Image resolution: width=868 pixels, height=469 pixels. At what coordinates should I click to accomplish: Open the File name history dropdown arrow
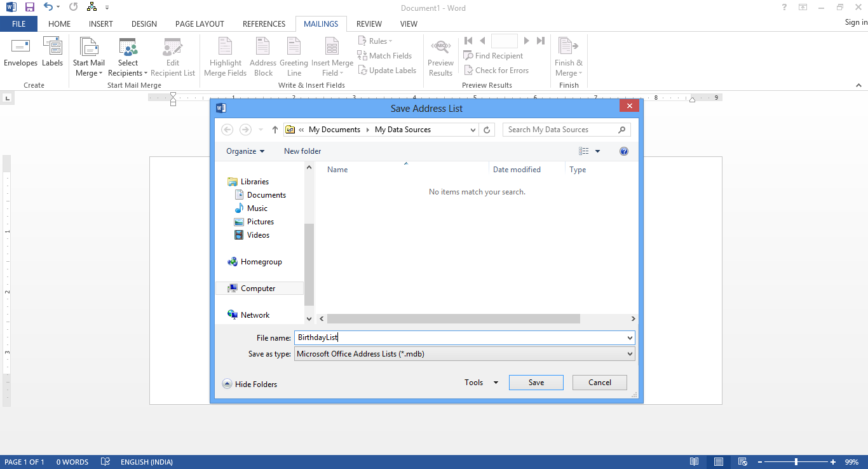[x=630, y=338]
